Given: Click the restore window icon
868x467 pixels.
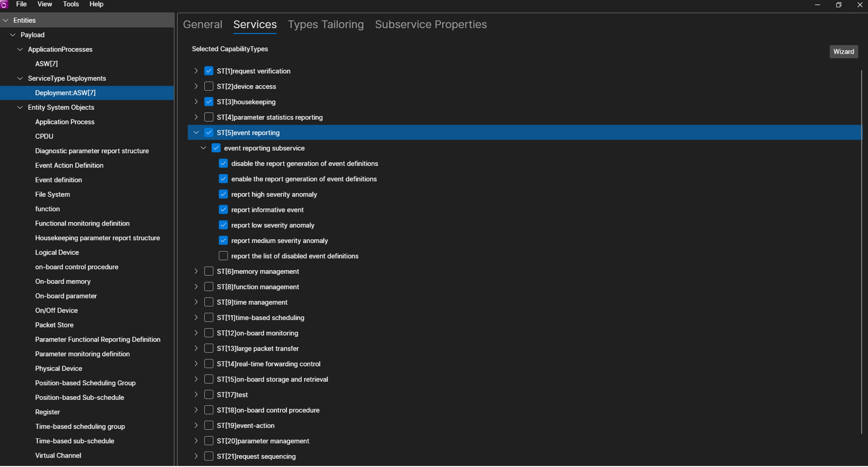Looking at the screenshot, I should click(x=838, y=5).
